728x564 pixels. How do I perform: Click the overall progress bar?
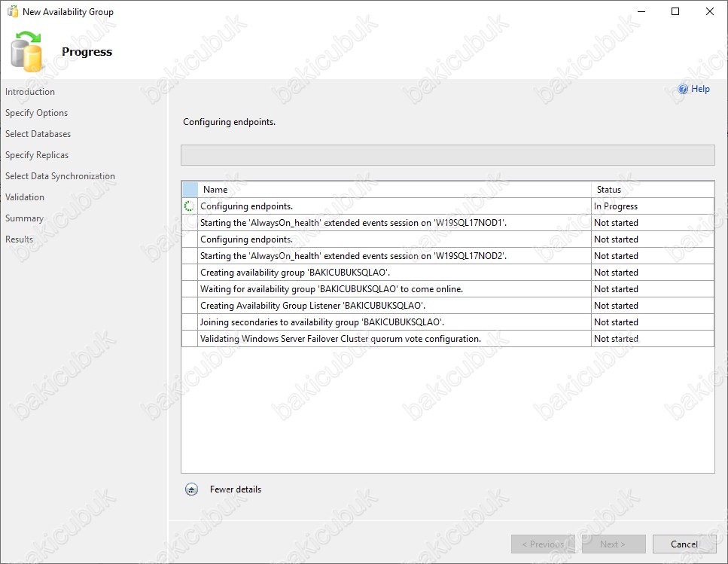click(x=447, y=155)
